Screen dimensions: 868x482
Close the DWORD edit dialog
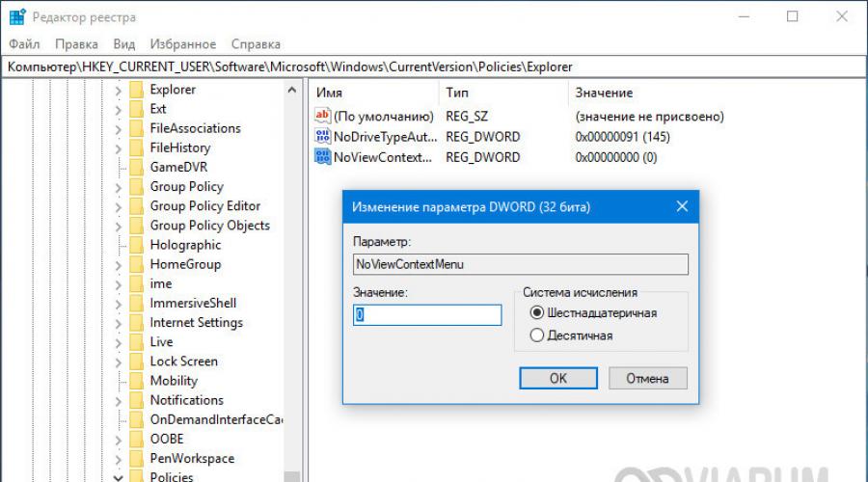[x=682, y=206]
